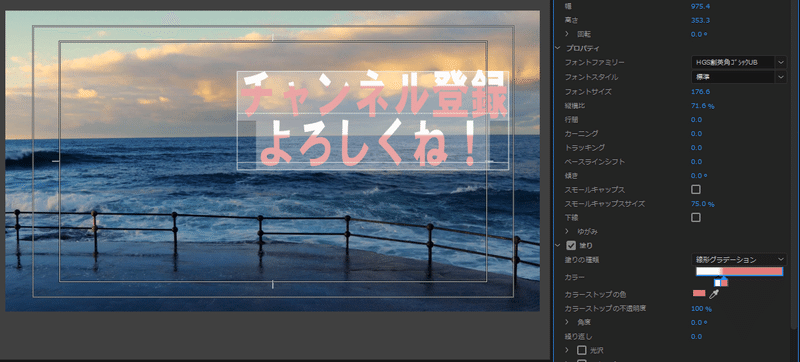The width and height of the screenshot is (800, 362).
Task: Select the チャンネル登録 title text in preview
Action: [374, 94]
